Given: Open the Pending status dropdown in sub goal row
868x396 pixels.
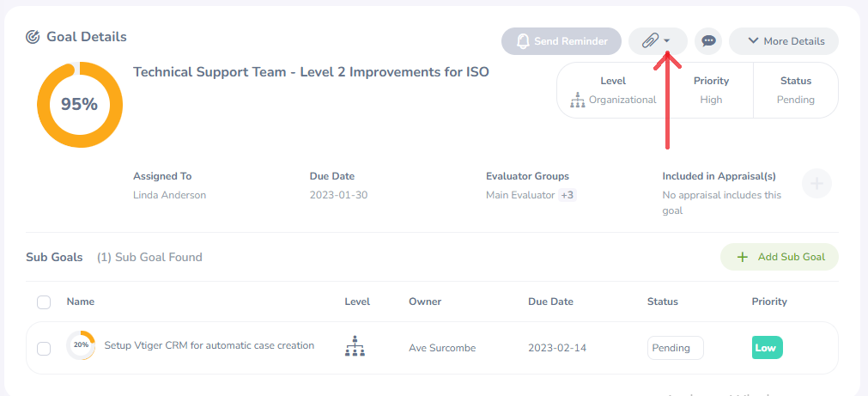Looking at the screenshot, I should coord(675,348).
